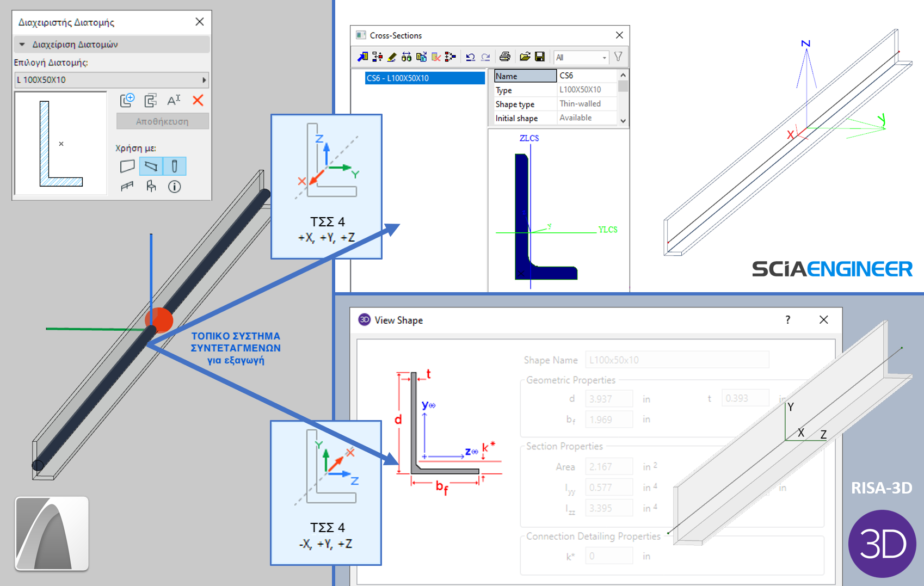Click the Shape Name field L100x50x10

(x=677, y=360)
